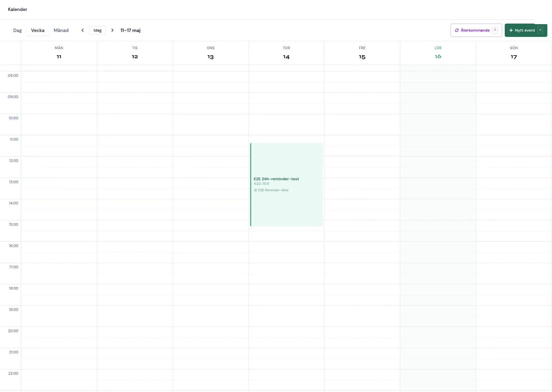Open Återkommande recurring events

[476, 30]
